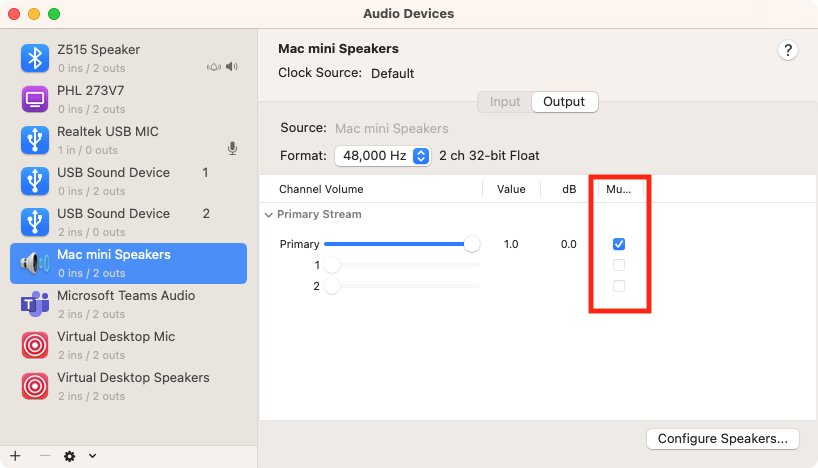Image resolution: width=818 pixels, height=468 pixels.
Task: Click the Primary dB 0.0 cell
Action: 569,244
